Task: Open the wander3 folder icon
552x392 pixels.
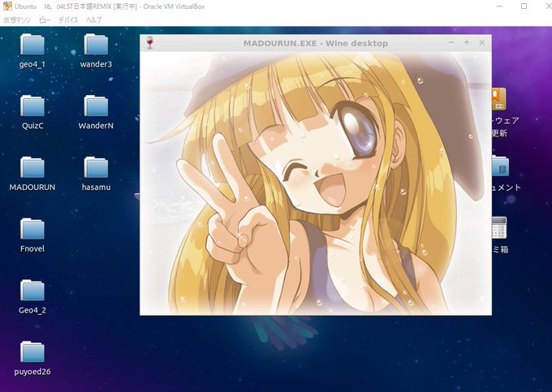Action: pyautogui.click(x=96, y=45)
